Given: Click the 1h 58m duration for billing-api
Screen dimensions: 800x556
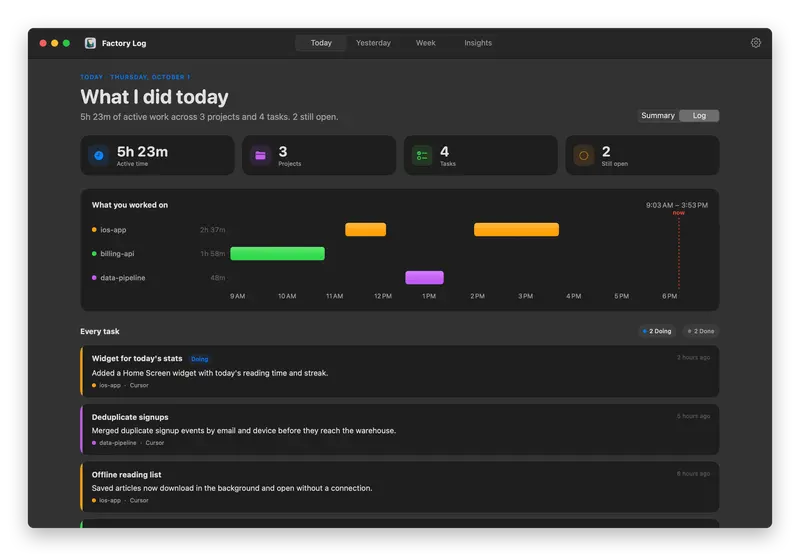Looking at the screenshot, I should tap(213, 254).
